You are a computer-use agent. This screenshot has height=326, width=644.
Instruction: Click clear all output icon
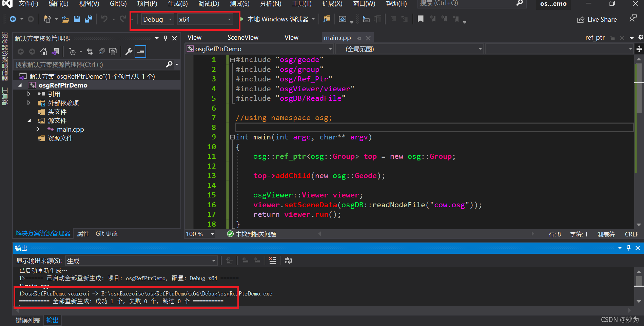272,261
